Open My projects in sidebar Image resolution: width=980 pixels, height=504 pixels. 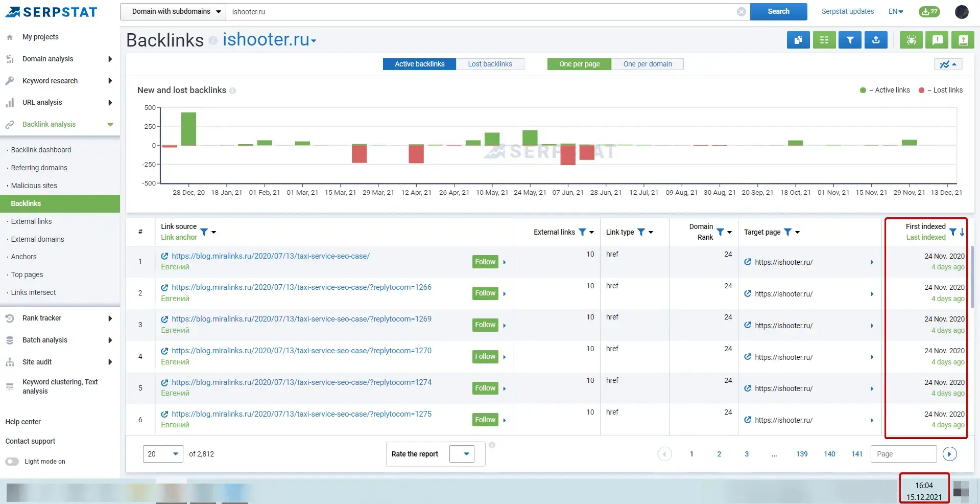tap(40, 37)
